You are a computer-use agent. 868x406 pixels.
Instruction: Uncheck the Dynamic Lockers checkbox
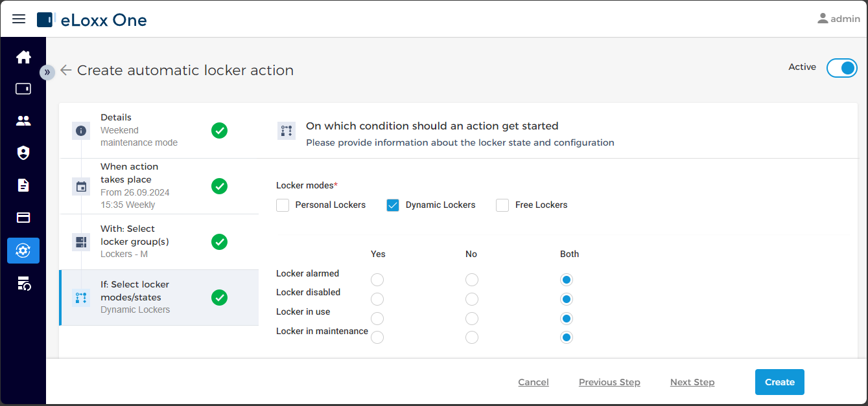click(393, 205)
